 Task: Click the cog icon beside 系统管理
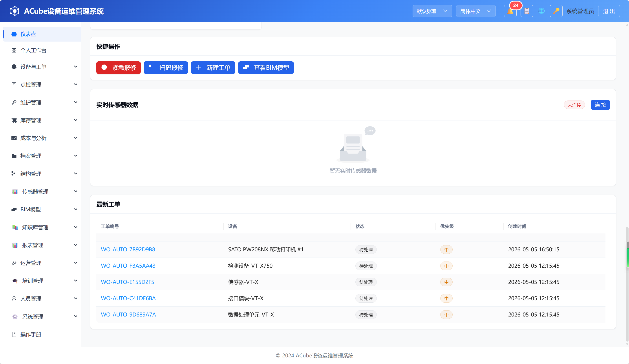coord(15,316)
